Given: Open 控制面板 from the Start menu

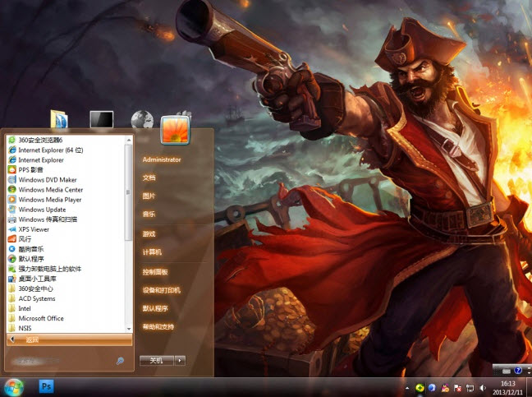Looking at the screenshot, I should pos(155,271).
